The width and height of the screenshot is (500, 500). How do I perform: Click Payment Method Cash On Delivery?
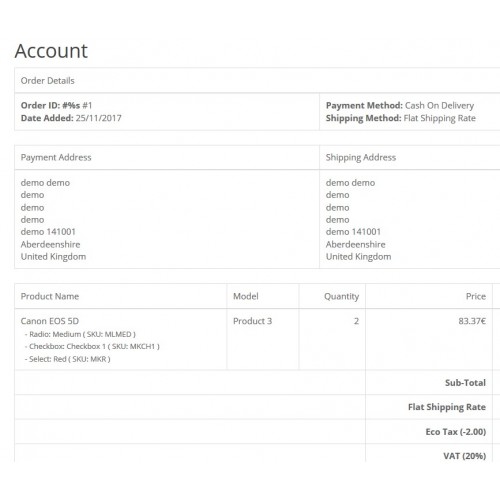400,105
